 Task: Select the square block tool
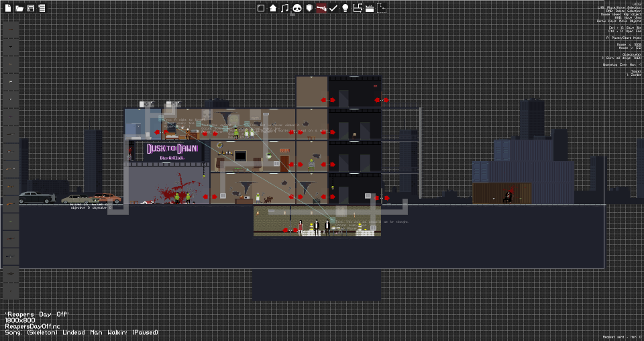click(x=261, y=8)
